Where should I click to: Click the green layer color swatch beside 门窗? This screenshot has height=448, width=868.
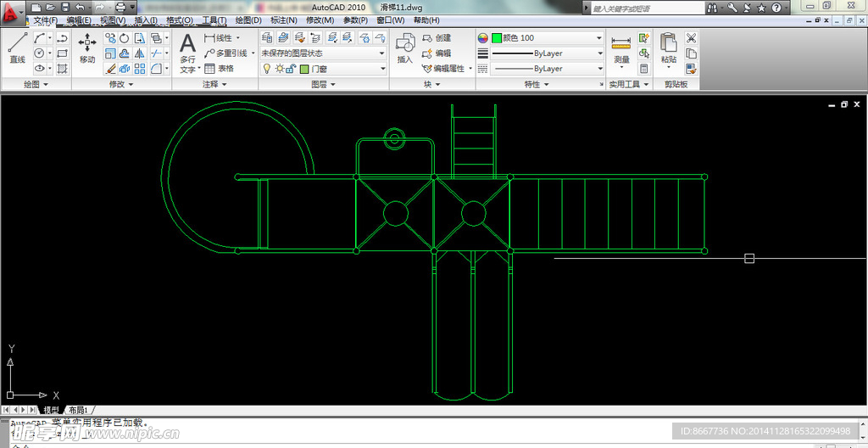(x=304, y=70)
